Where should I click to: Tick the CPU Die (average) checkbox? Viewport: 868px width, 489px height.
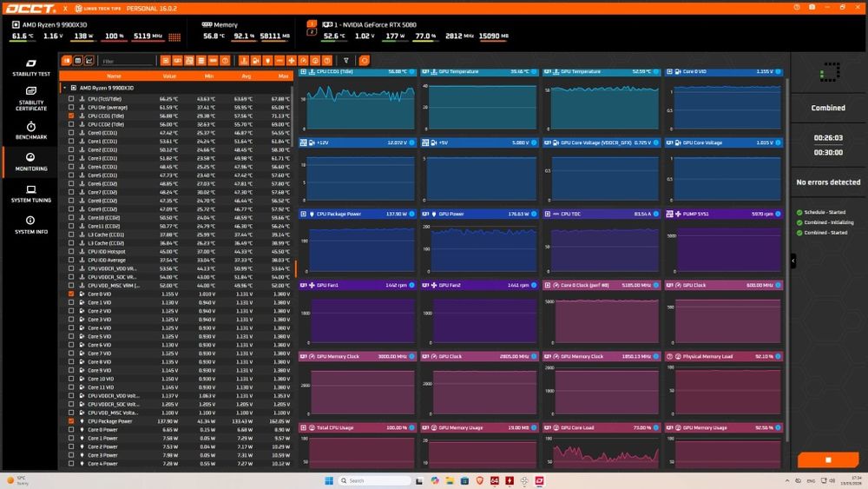[71, 108]
